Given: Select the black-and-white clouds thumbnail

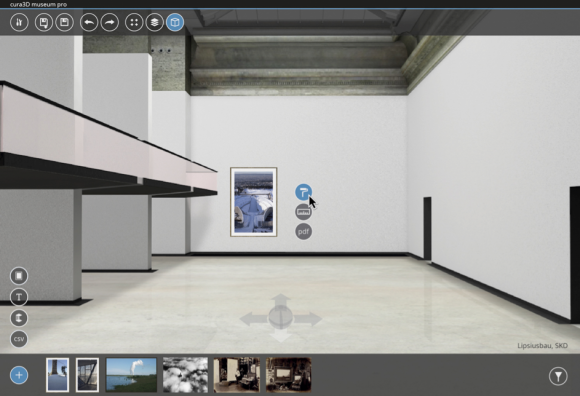Looking at the screenshot, I should [x=185, y=375].
